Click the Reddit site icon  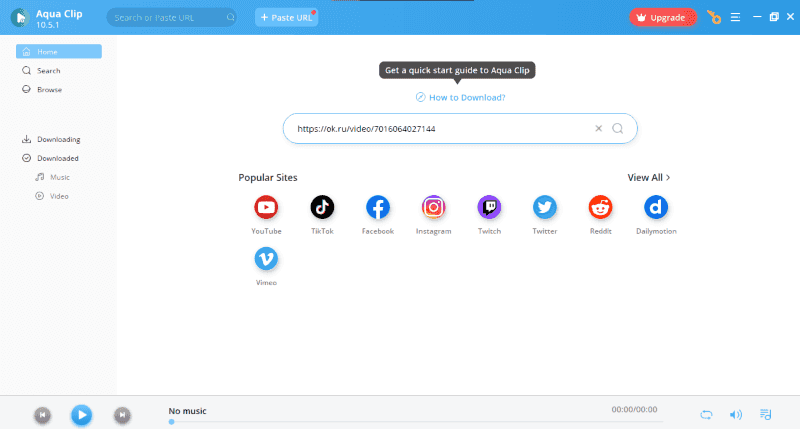point(600,207)
